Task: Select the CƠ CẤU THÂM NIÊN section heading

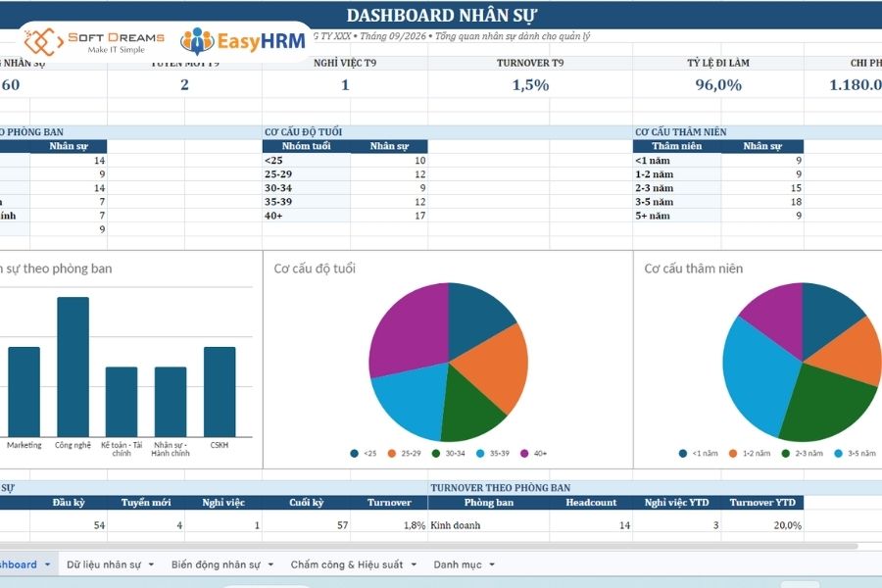Action: point(681,131)
